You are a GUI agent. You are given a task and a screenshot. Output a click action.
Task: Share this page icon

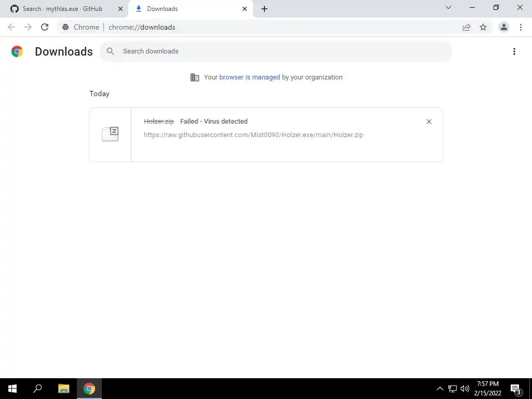(467, 27)
